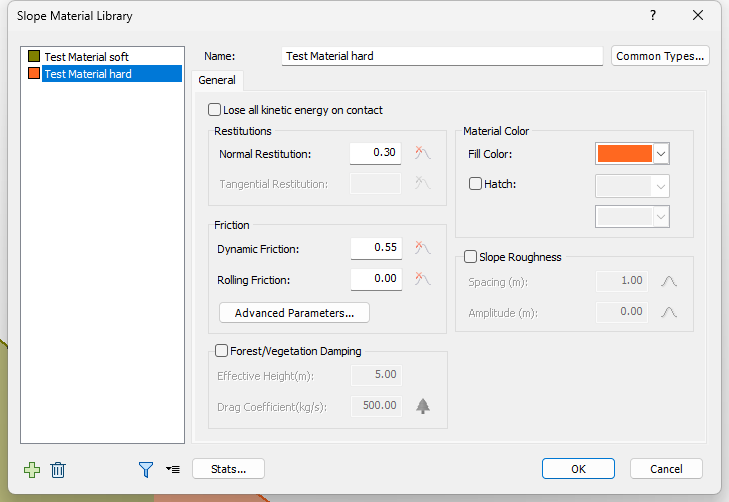Open the list options dropdown beside filter

pyautogui.click(x=173, y=469)
